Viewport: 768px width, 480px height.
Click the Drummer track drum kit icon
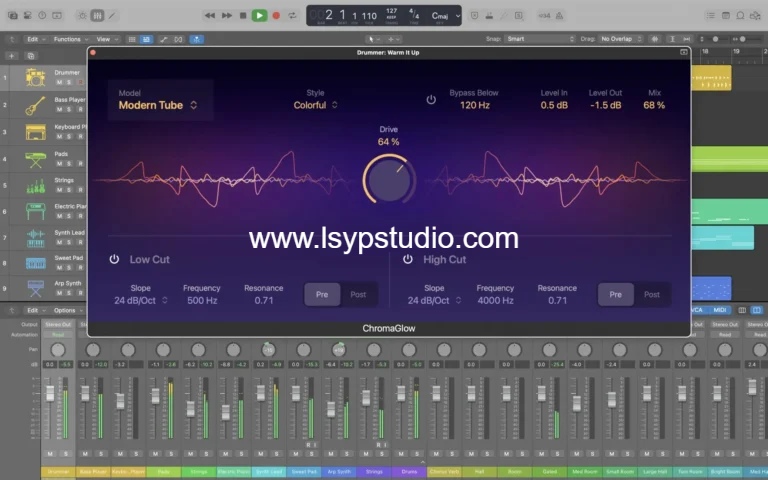(35, 78)
